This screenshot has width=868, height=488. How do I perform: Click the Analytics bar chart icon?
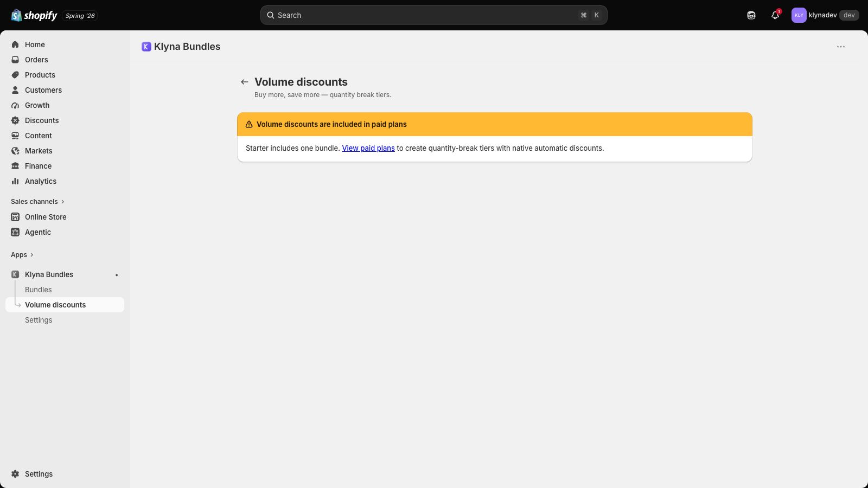pos(15,181)
